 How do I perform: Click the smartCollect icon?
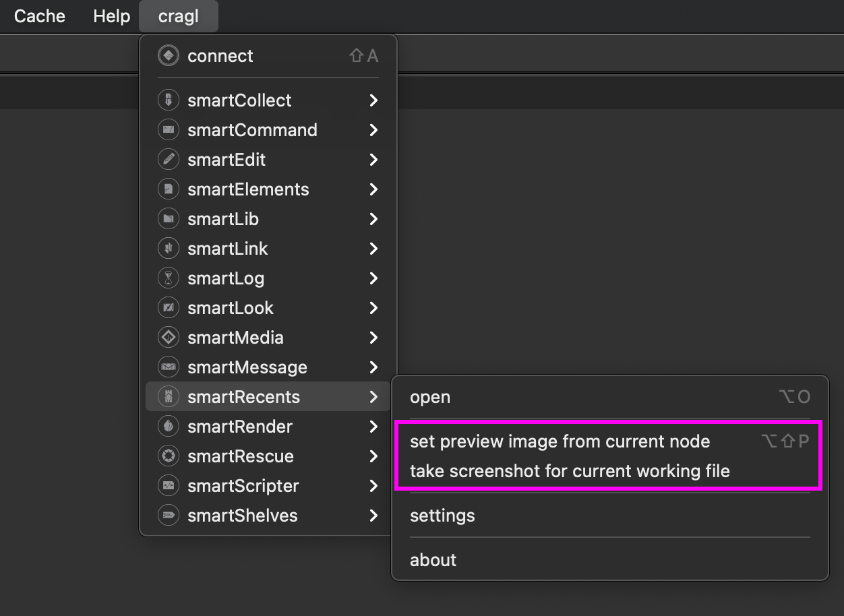(x=168, y=100)
